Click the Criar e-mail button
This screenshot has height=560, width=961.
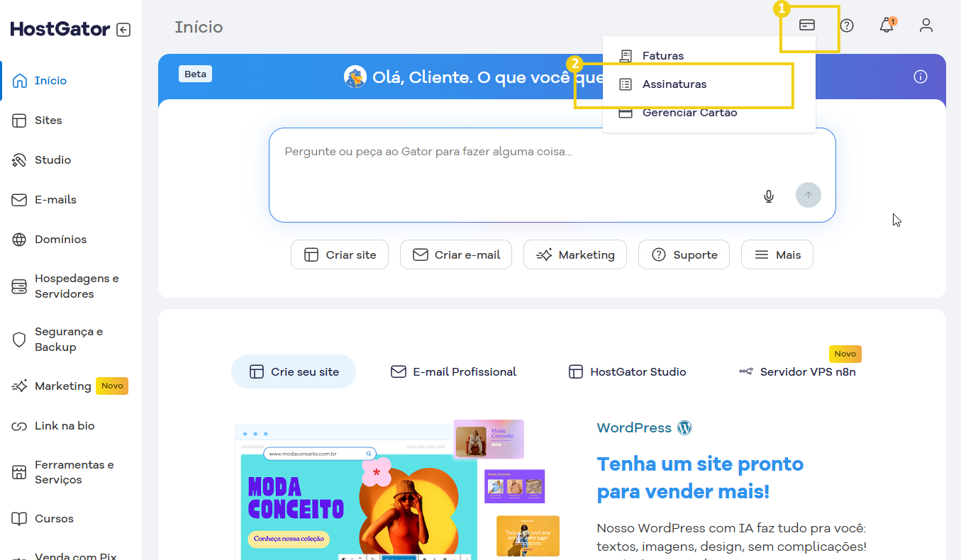456,255
